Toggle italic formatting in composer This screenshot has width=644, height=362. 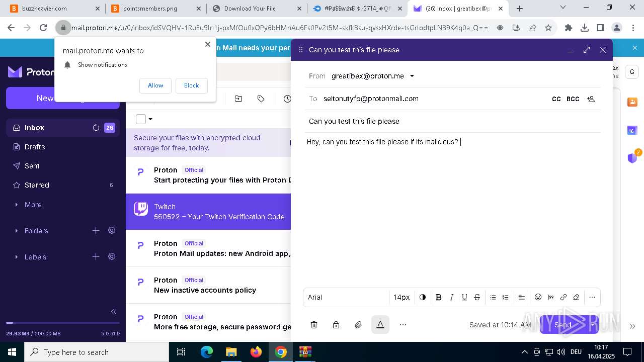[x=451, y=297]
